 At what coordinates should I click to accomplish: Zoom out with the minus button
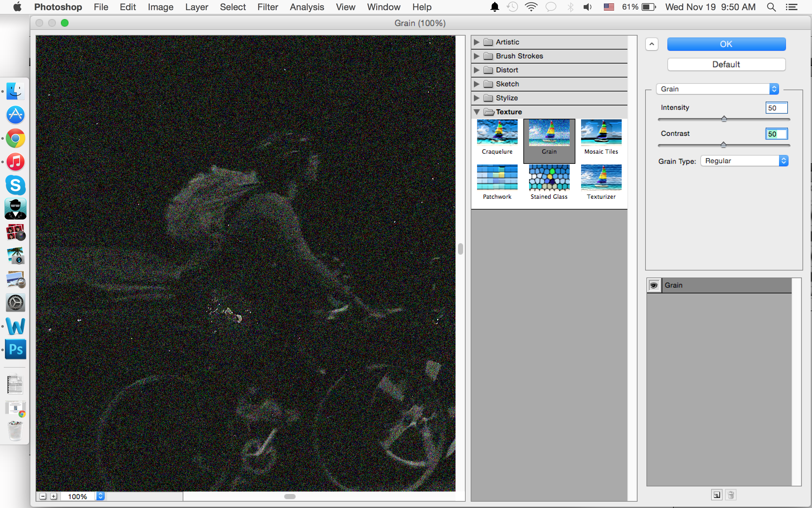[x=43, y=496]
